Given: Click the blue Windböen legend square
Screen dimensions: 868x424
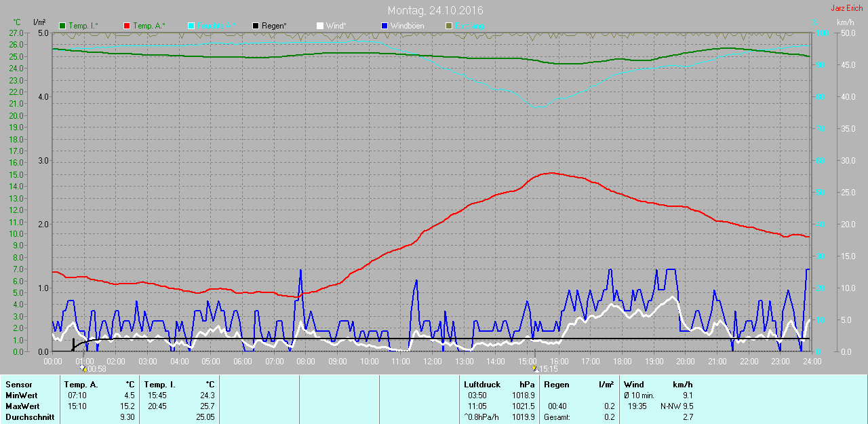Looking at the screenshot, I should coord(384,26).
